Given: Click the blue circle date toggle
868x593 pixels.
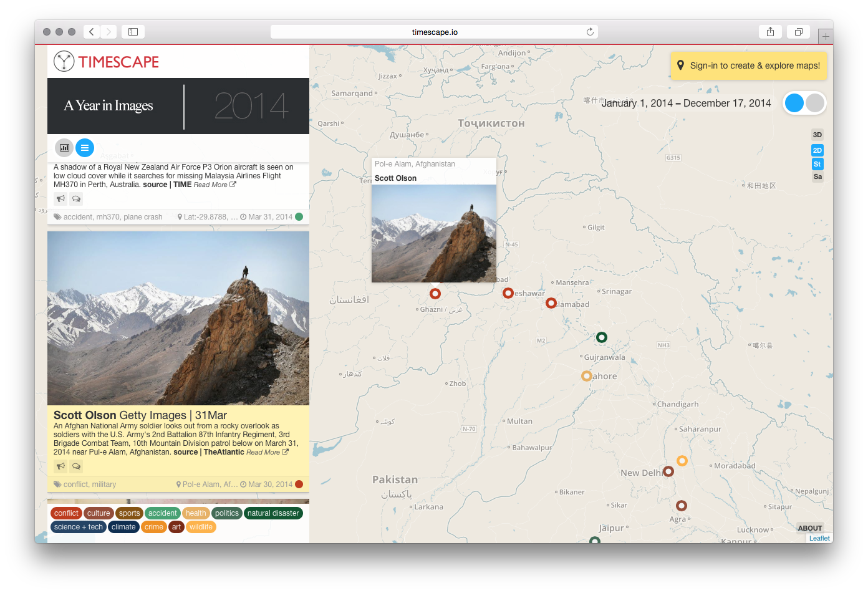Looking at the screenshot, I should click(x=794, y=104).
